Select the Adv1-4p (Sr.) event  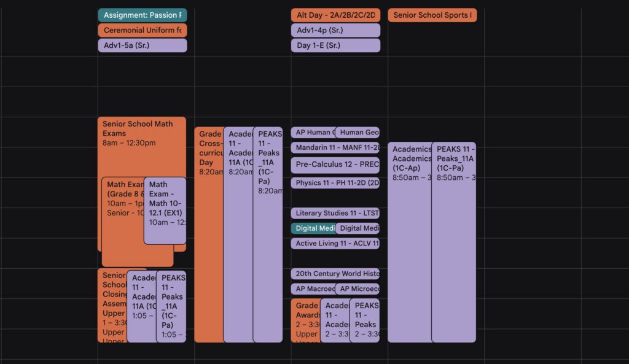click(335, 30)
